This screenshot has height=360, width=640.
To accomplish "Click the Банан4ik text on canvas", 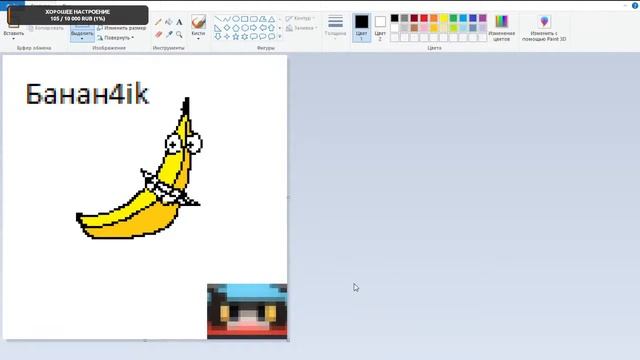I will point(87,94).
